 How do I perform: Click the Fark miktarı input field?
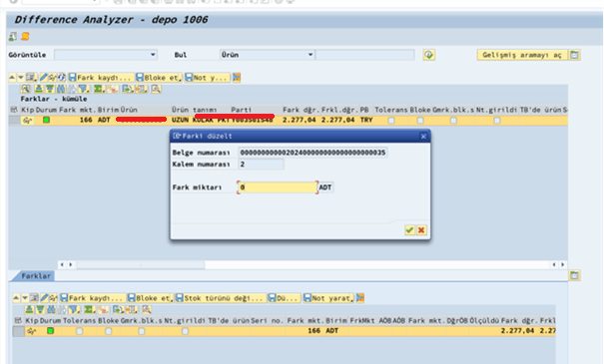click(x=278, y=187)
